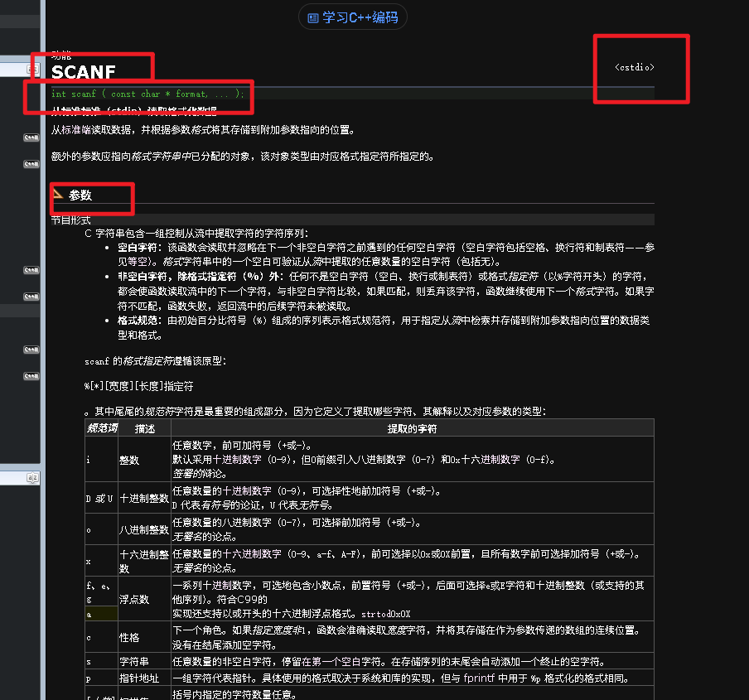Click the 描述 table column header
The width and height of the screenshot is (749, 700).
coord(145,429)
